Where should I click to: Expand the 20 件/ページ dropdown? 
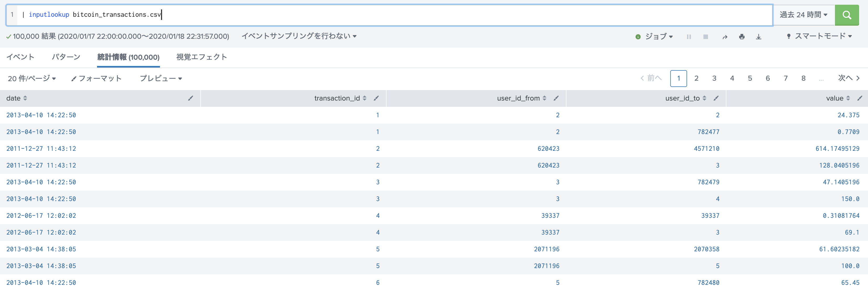click(x=32, y=78)
